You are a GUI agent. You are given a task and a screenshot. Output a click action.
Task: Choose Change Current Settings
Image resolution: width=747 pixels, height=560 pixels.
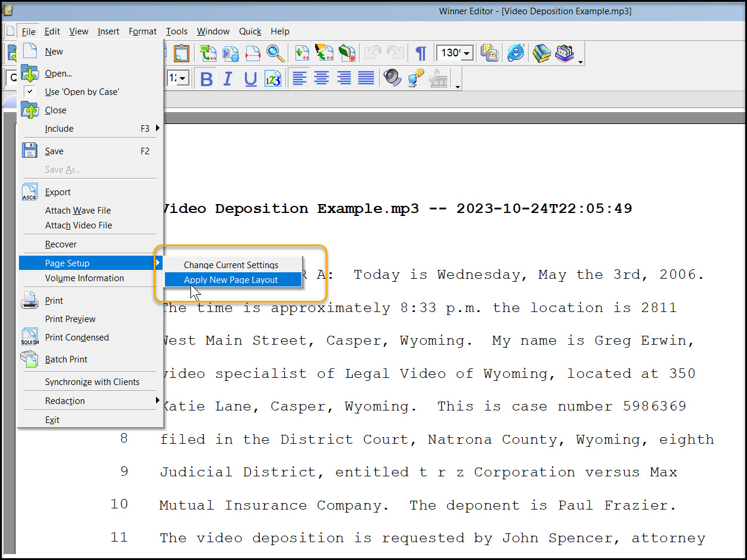[233, 265]
